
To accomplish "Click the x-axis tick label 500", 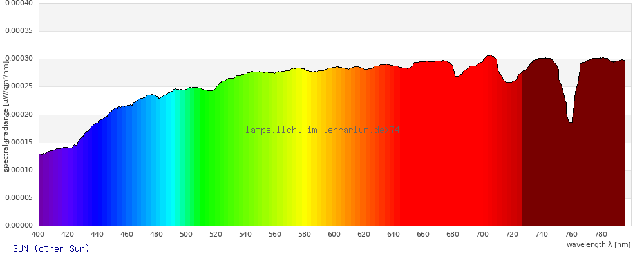I will [x=186, y=235].
